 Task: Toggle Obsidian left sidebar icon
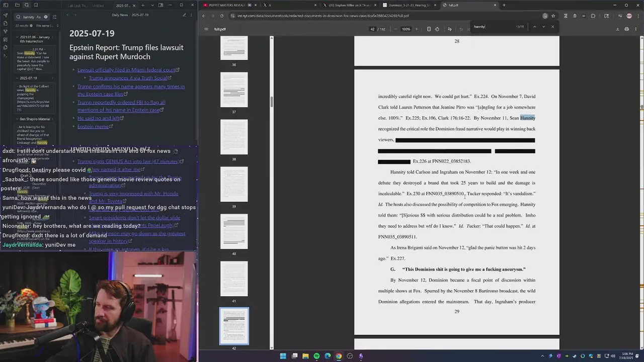tap(6, 6)
